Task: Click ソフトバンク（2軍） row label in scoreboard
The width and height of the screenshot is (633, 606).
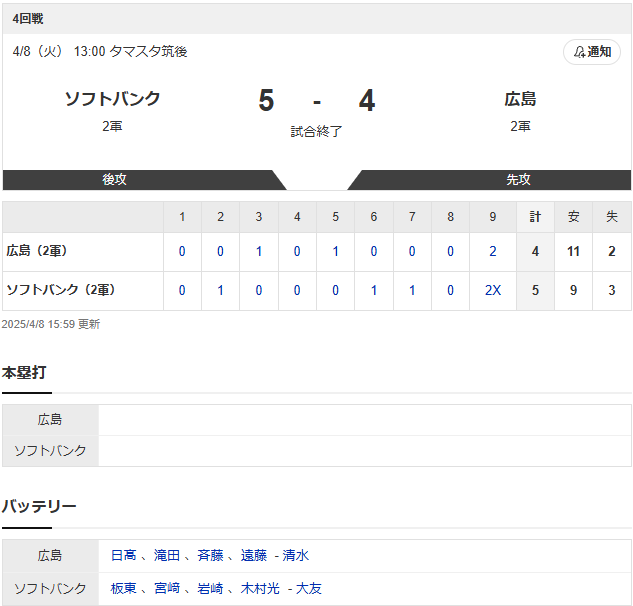Action: click(x=61, y=290)
